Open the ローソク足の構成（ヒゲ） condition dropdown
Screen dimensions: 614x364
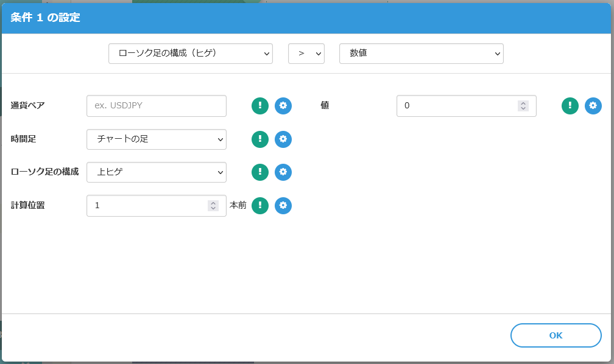[x=190, y=54]
